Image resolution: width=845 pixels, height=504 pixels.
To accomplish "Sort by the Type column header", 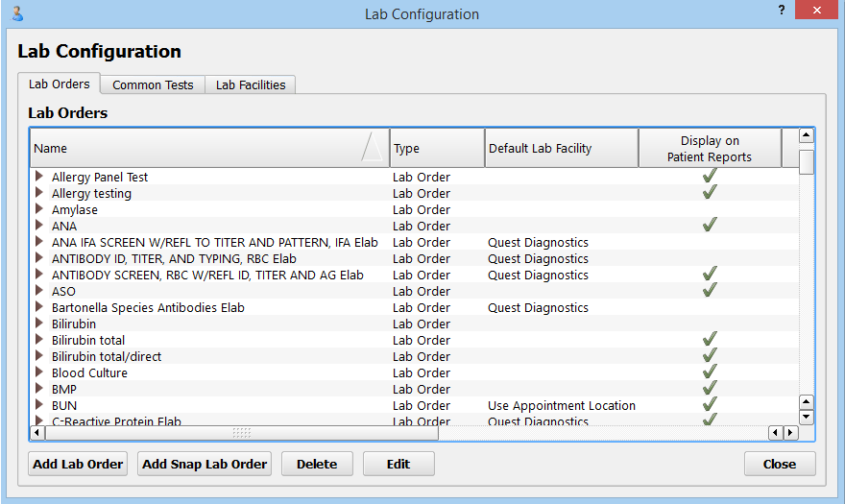I will coord(437,148).
